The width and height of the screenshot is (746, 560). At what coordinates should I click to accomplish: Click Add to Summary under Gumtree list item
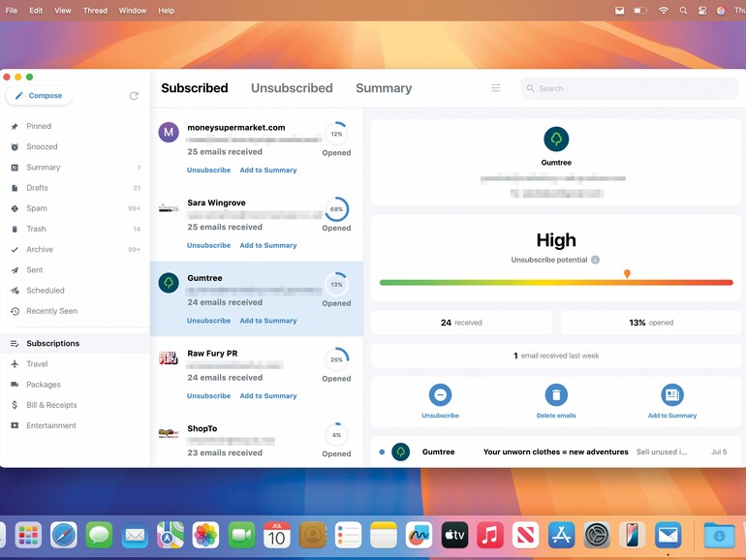coord(267,320)
